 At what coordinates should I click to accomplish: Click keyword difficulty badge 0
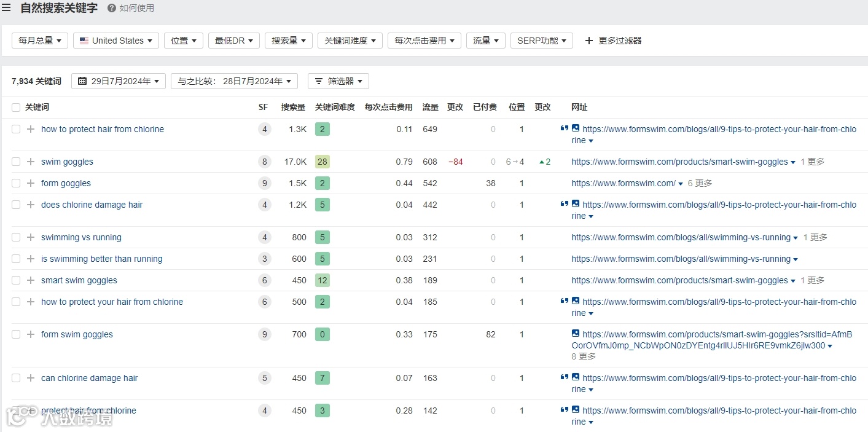pos(323,334)
